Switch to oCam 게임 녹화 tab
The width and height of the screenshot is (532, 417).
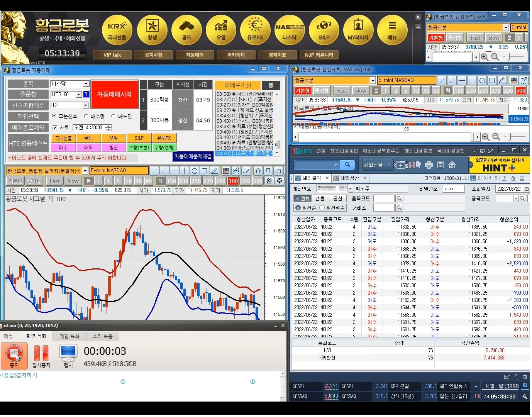click(69, 336)
